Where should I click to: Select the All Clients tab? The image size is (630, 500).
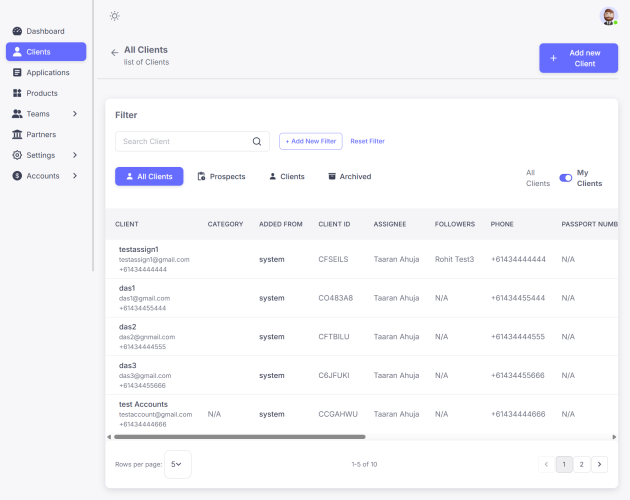[x=149, y=176]
